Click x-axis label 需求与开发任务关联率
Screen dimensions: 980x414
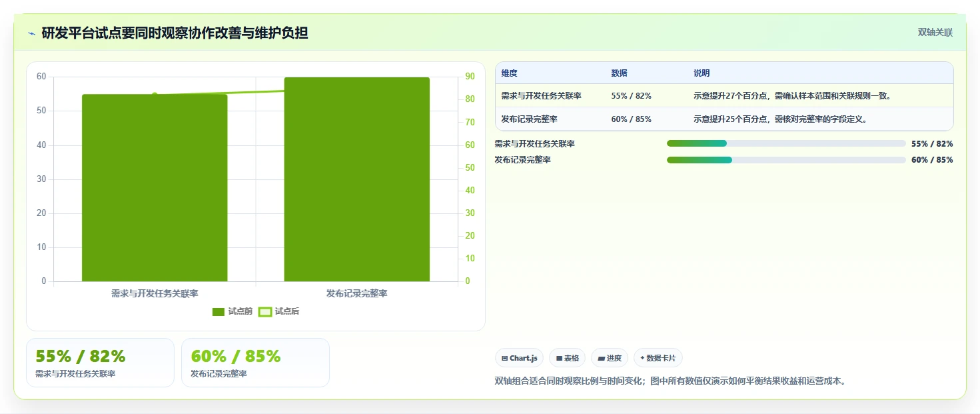tap(155, 293)
